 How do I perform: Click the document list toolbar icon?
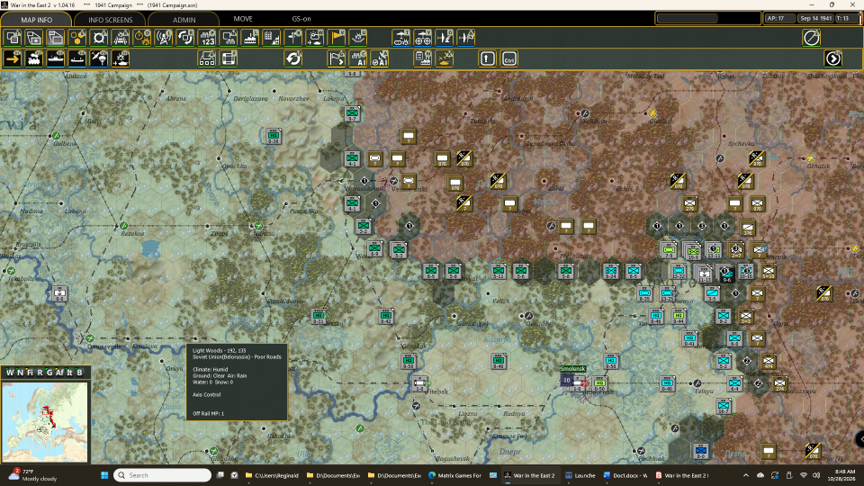tap(423, 58)
